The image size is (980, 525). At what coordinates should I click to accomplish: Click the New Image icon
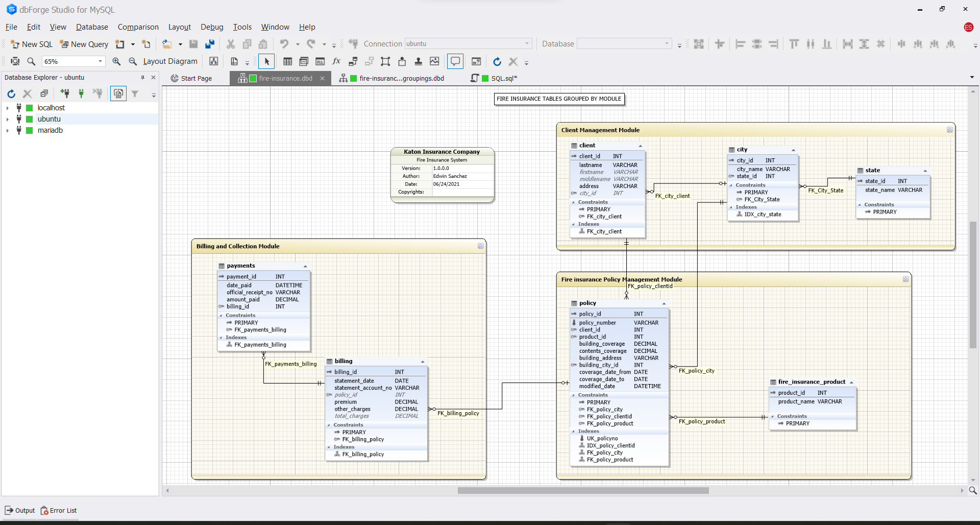[x=434, y=61]
